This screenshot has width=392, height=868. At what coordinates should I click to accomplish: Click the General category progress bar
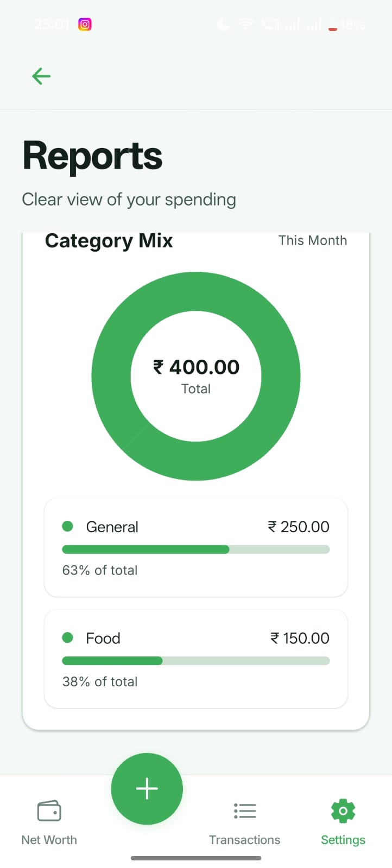(195, 550)
